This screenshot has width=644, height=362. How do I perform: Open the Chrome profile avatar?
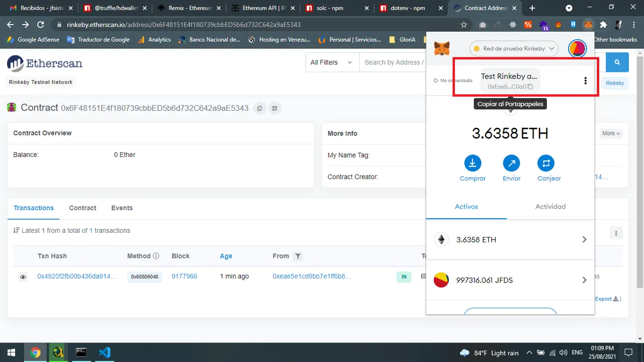click(619, 25)
